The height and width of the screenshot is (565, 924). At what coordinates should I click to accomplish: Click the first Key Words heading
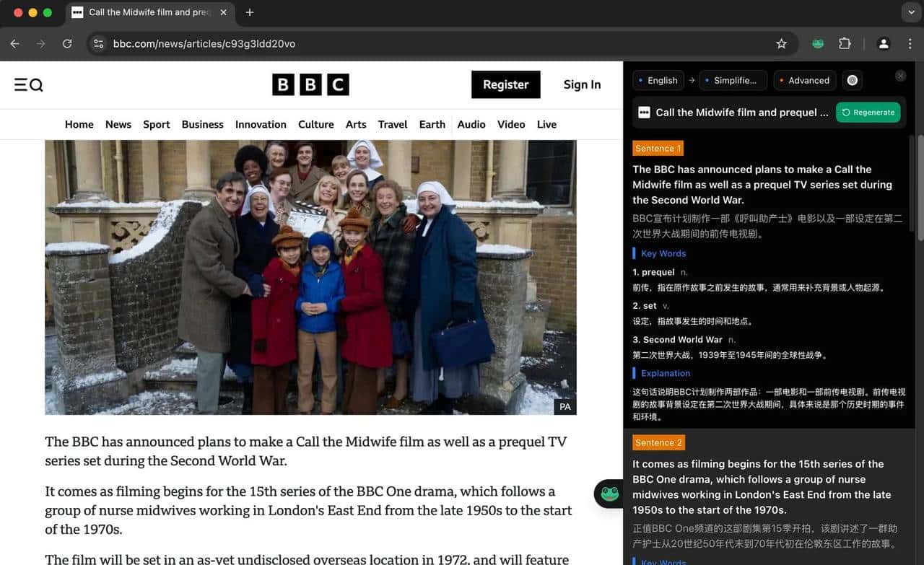click(663, 254)
